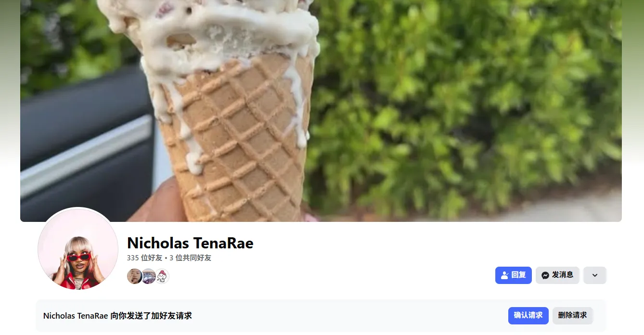Viewport: 644px width, 335px height.
Task: Open the cartoon-character mutual friend avatar
Action: [162, 276]
